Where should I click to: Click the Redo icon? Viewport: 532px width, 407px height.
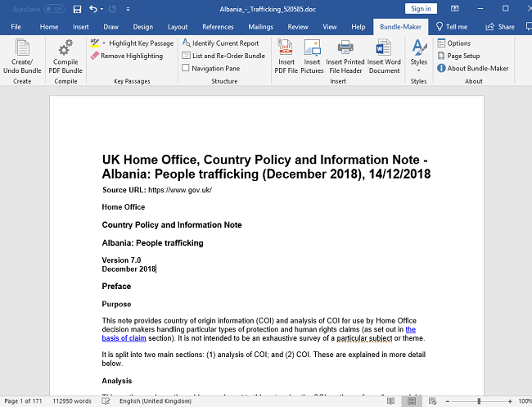112,9
